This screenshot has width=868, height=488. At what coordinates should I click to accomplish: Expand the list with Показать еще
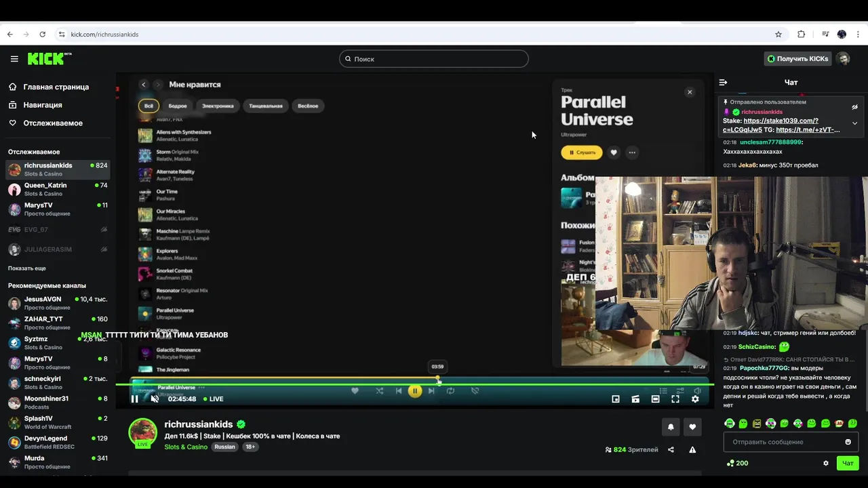coord(27,268)
